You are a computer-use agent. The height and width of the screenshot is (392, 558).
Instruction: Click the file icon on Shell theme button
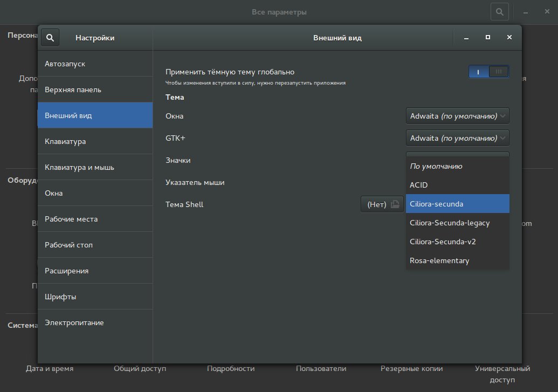point(395,204)
